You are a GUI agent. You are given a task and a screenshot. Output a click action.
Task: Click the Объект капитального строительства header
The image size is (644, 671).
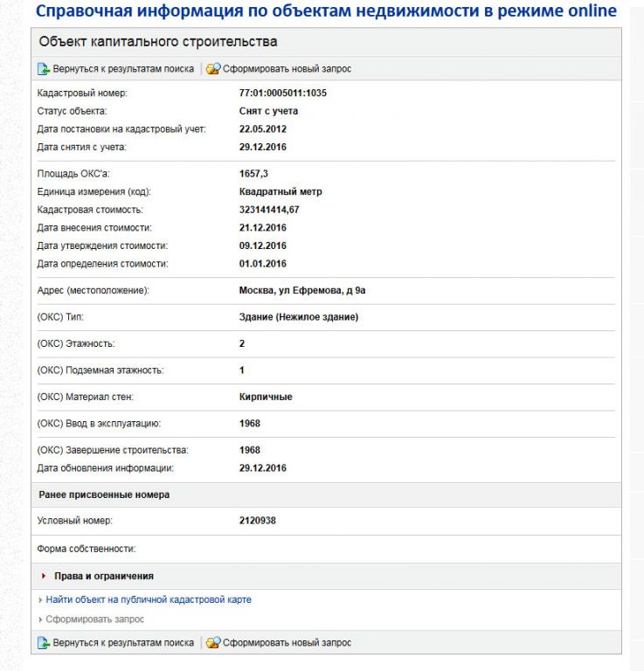[158, 42]
